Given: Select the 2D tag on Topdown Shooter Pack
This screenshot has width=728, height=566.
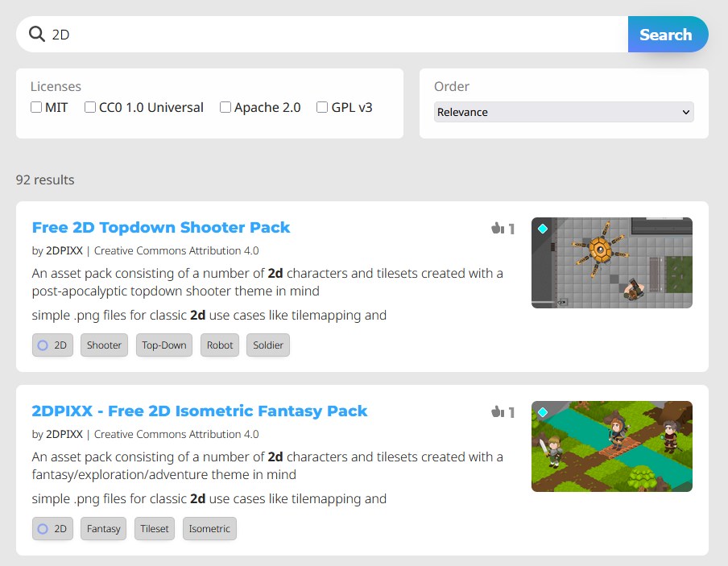Looking at the screenshot, I should pyautogui.click(x=52, y=345).
